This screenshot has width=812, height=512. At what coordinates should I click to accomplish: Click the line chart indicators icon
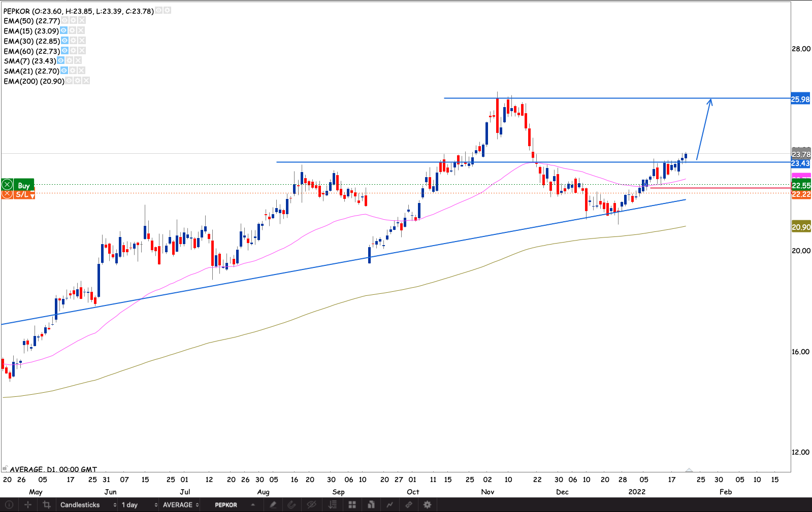[x=389, y=505]
